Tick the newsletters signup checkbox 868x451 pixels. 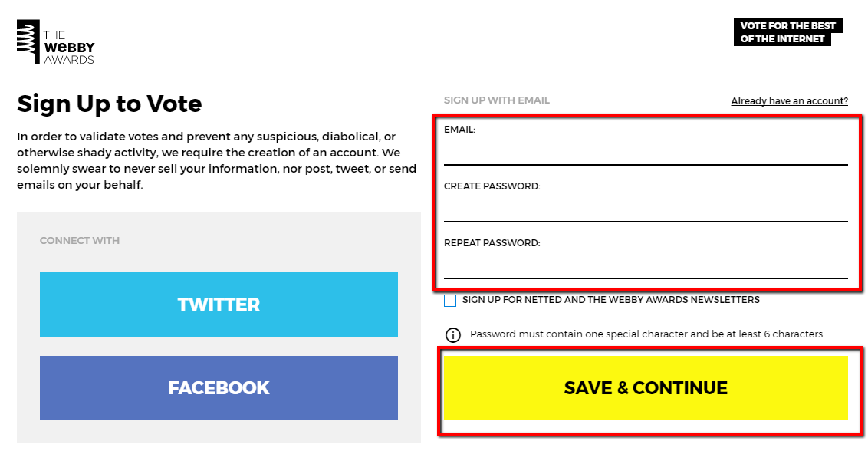(x=450, y=301)
